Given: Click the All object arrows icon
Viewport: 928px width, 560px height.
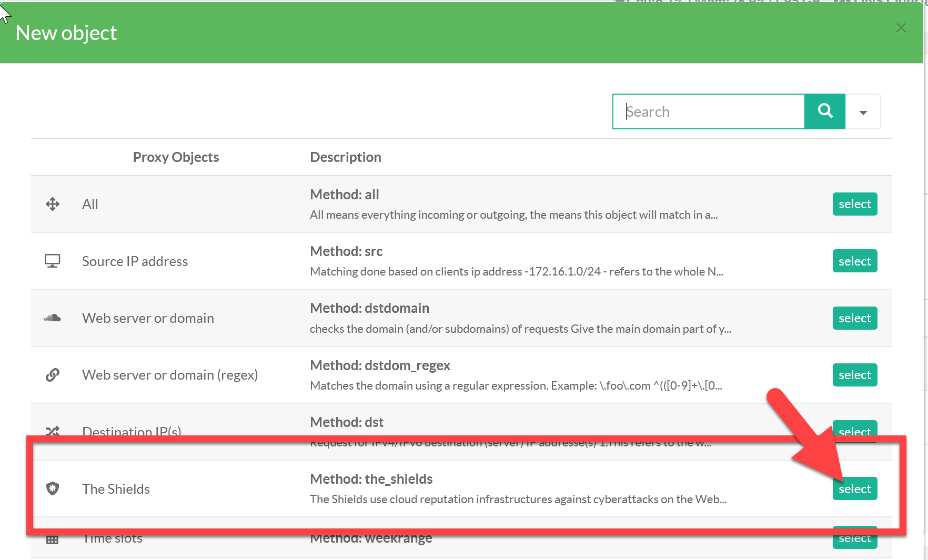Looking at the screenshot, I should 53,204.
